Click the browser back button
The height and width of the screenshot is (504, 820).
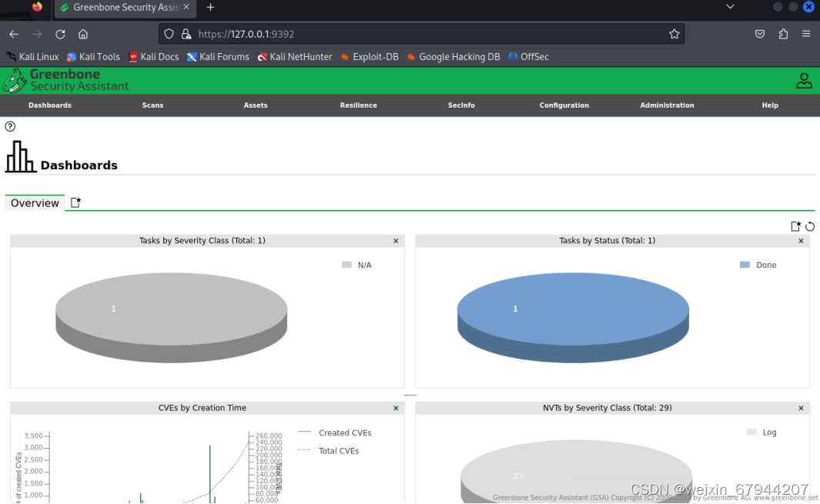click(x=14, y=34)
